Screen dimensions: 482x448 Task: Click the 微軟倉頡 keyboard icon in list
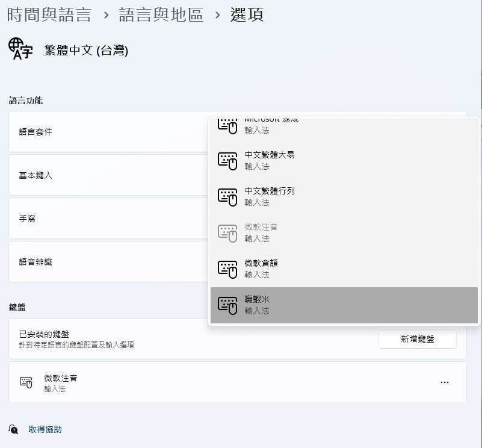(x=227, y=269)
